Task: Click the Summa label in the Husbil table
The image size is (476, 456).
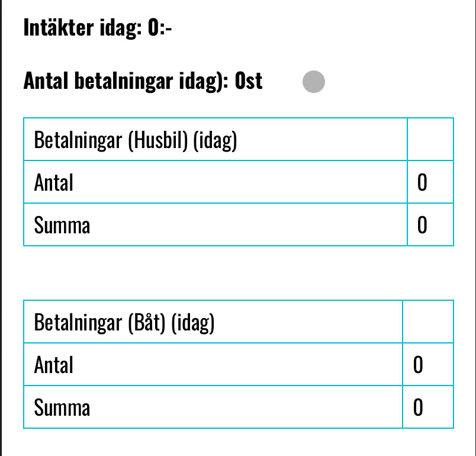Action: coord(62,225)
